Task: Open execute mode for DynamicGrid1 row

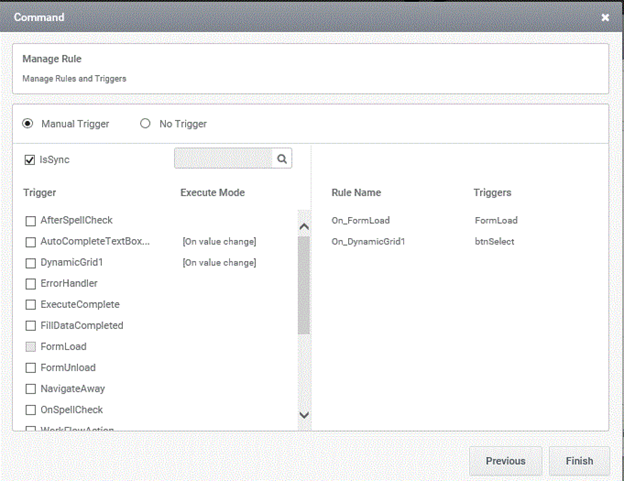Action: [219, 263]
